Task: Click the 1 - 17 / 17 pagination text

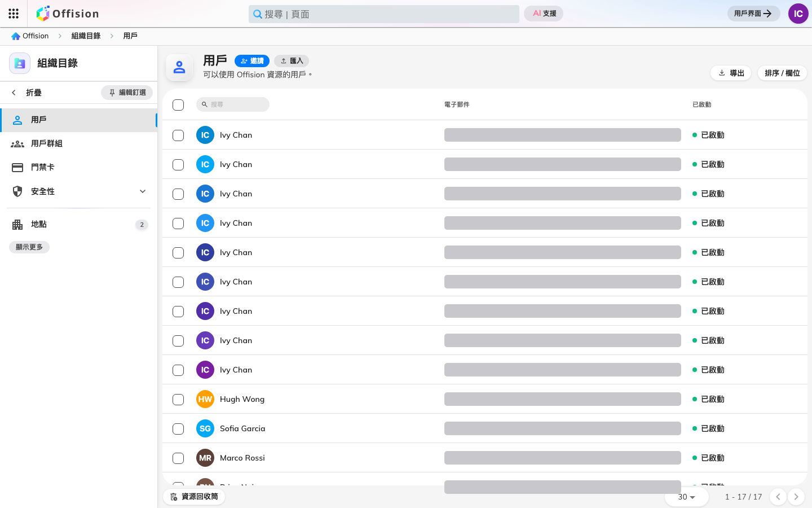Action: click(x=743, y=497)
